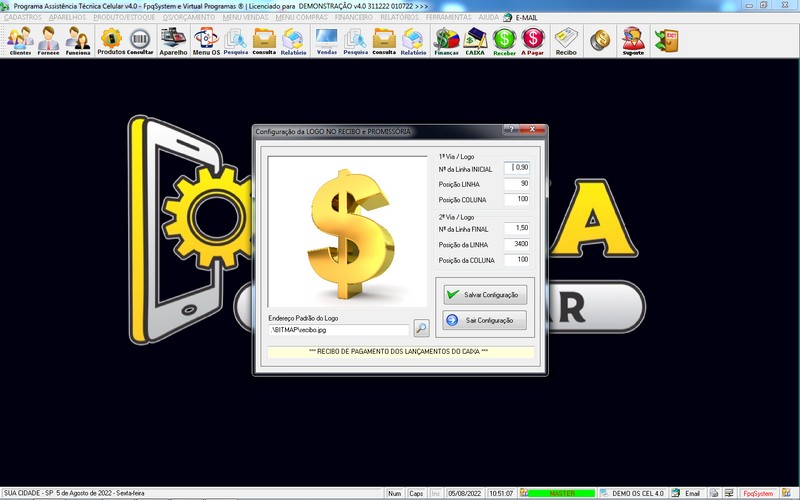
Task: Click the network icon in status bar
Action: [x=730, y=493]
